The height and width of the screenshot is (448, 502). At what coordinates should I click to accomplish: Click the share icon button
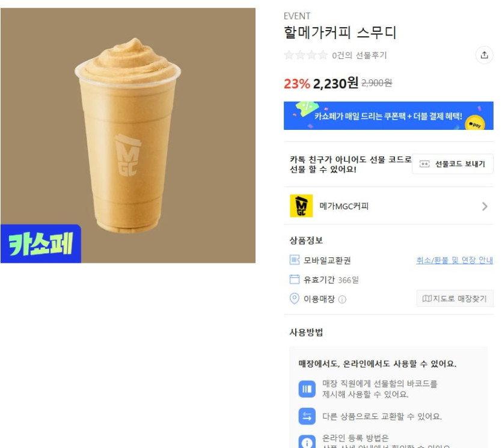[484, 55]
